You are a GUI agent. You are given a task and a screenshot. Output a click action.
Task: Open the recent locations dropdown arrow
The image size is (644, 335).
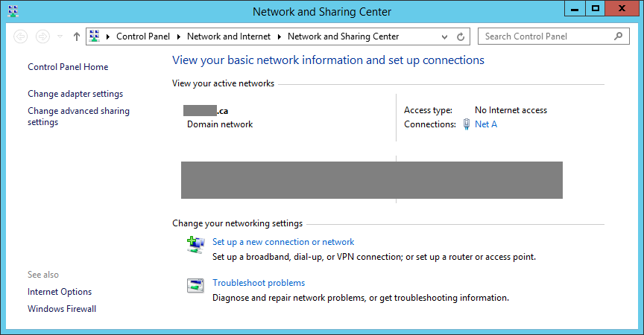[x=60, y=36]
